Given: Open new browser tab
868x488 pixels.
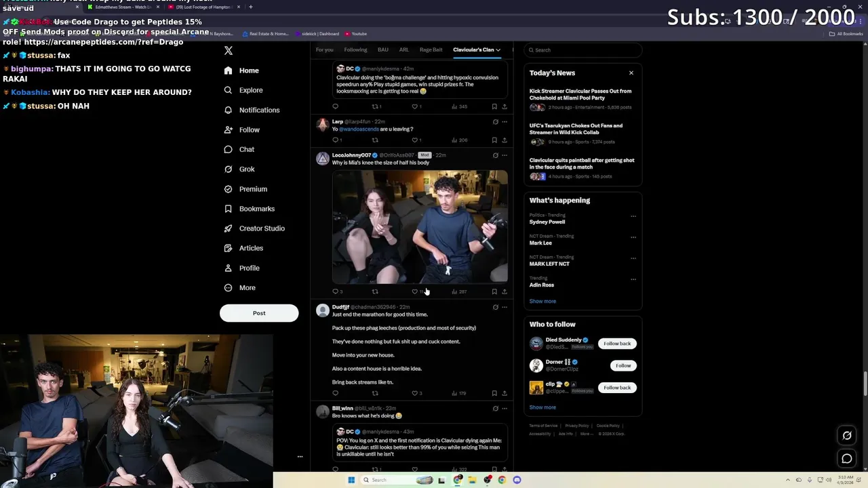Looking at the screenshot, I should 251,7.
